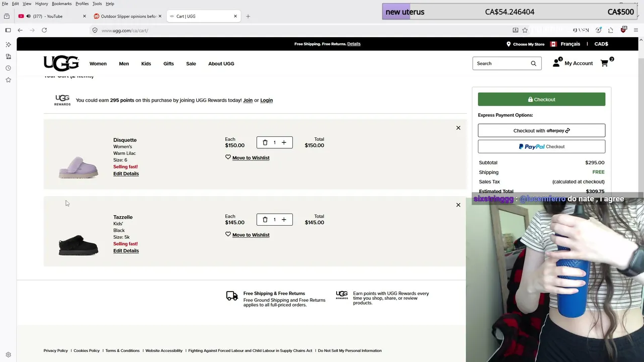Open the About UGG navigation category
This screenshot has height=362, width=644.
coord(221,63)
